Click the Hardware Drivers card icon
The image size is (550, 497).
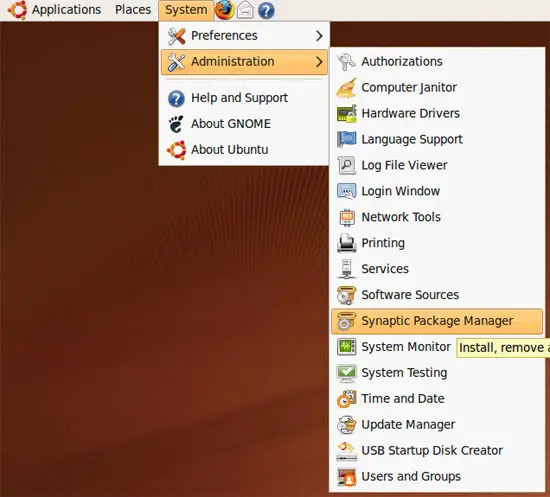[x=346, y=113]
